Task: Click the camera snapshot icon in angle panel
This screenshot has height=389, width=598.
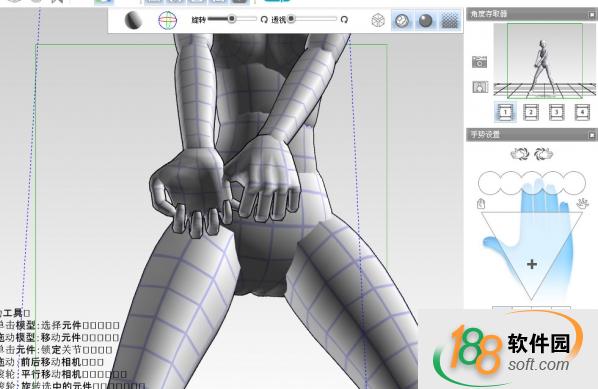Action: pyautogui.click(x=479, y=62)
